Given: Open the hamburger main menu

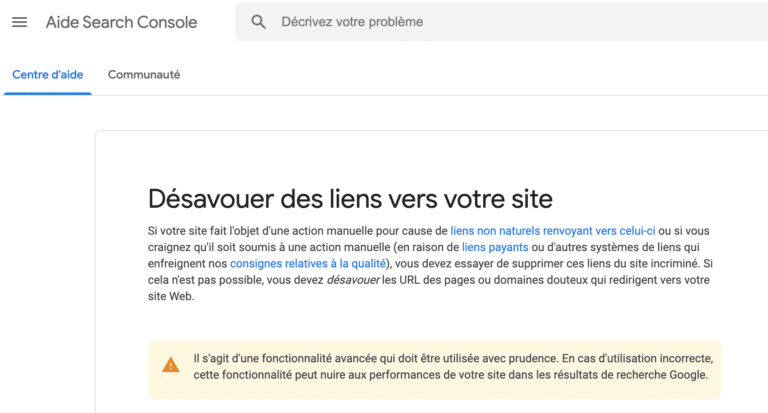Looking at the screenshot, I should pyautogui.click(x=19, y=22).
